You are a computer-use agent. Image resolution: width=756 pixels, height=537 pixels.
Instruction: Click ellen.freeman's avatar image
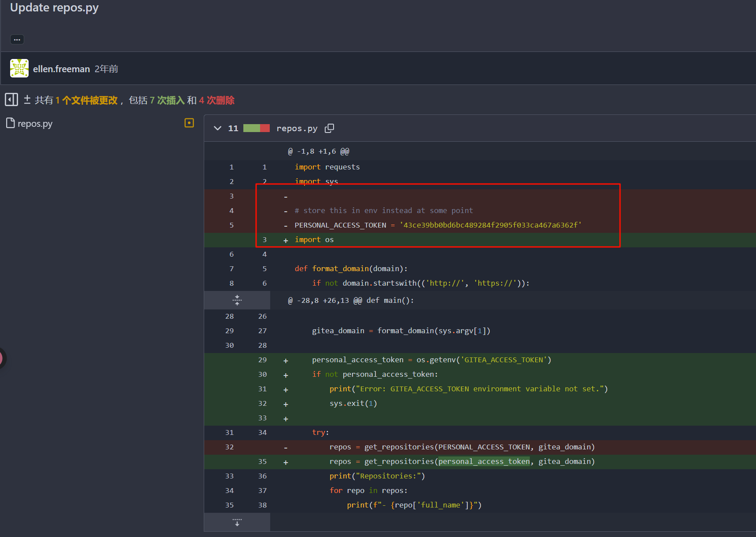19,68
